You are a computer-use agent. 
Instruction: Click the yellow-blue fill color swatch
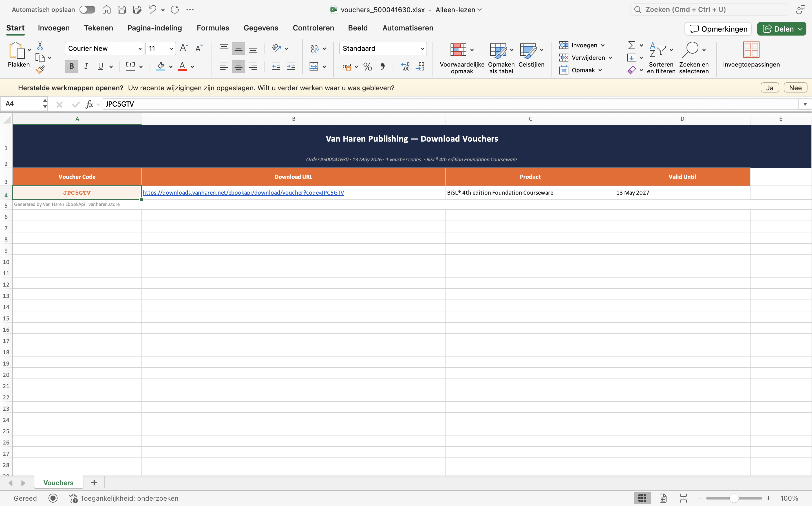tap(160, 67)
